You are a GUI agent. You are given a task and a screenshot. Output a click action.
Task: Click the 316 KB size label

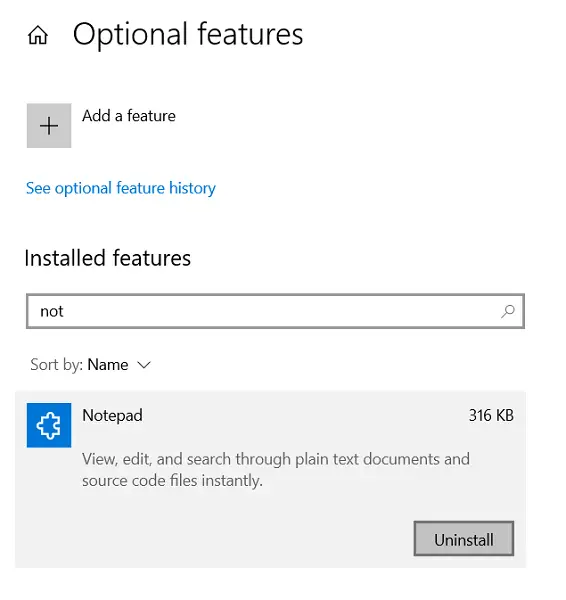click(x=491, y=416)
